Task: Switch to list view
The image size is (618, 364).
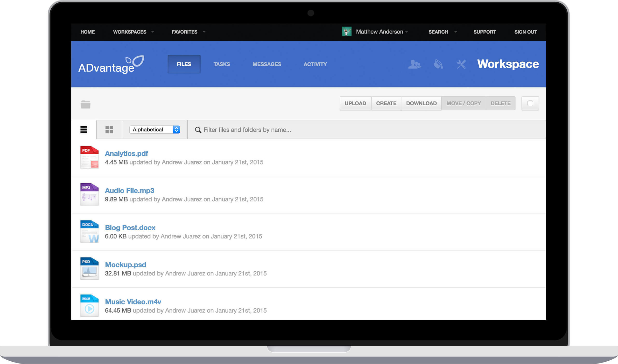Action: click(84, 130)
